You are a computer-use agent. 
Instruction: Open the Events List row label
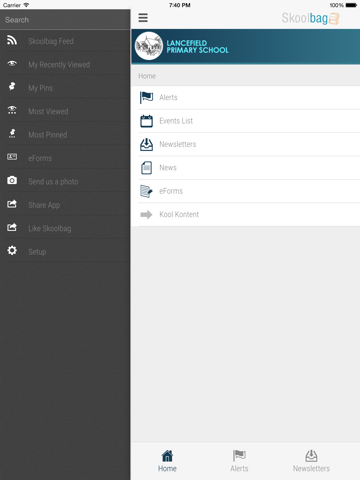coord(176,121)
